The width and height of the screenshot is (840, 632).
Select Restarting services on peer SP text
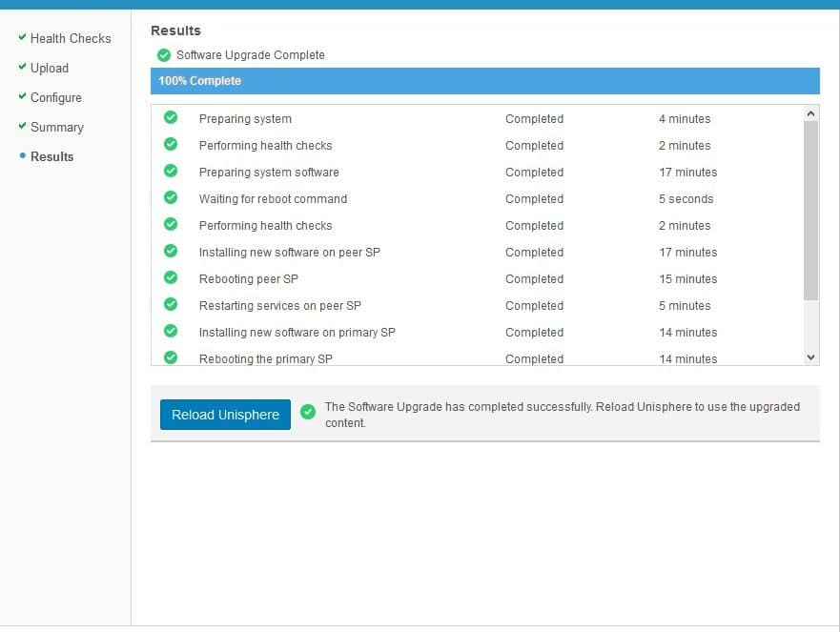tap(280, 306)
